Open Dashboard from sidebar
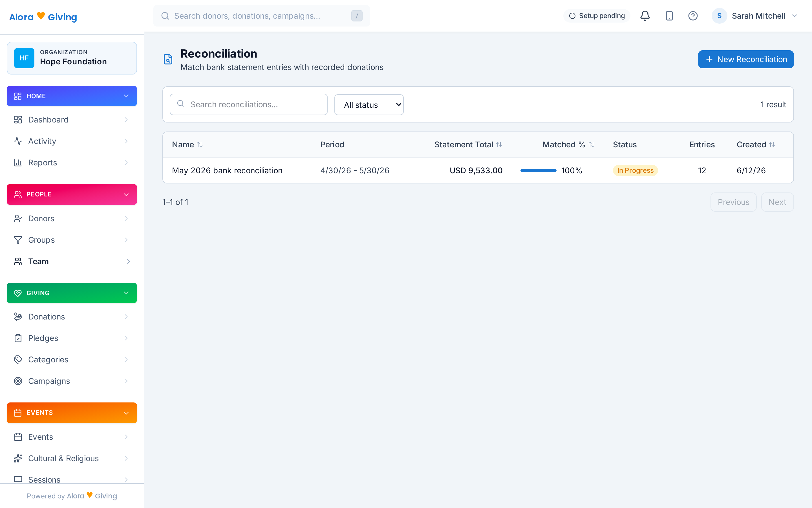Viewport: 812px width, 508px height. (x=72, y=120)
